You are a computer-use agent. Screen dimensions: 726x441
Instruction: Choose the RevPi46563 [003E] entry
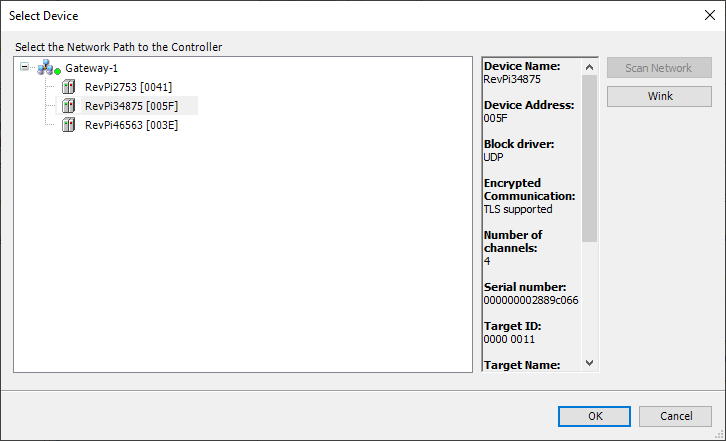coord(131,125)
